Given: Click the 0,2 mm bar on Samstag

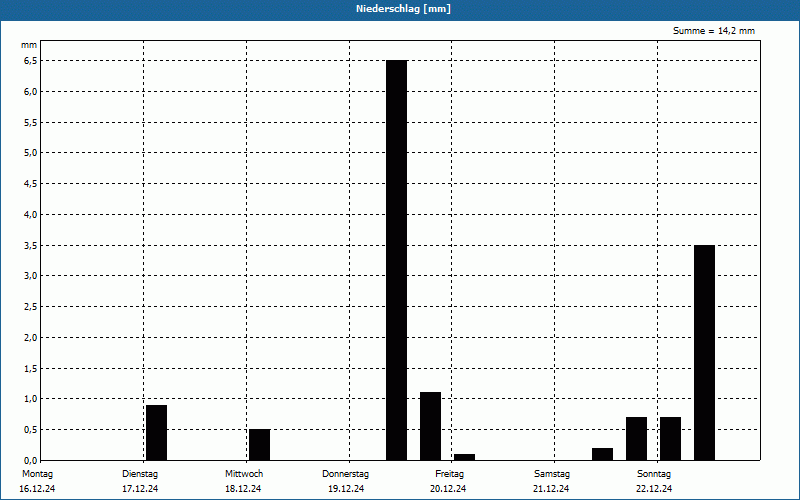Looking at the screenshot, I should point(603,454).
